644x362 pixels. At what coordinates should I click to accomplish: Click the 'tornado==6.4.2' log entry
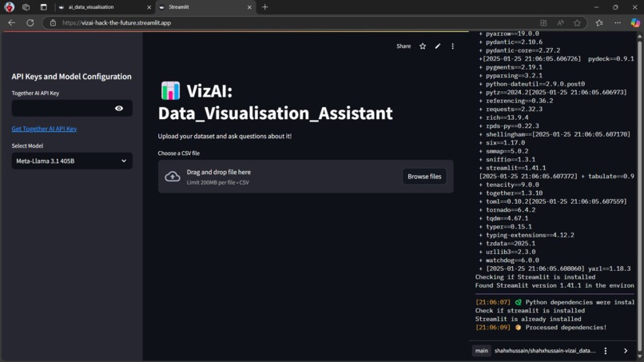pyautogui.click(x=511, y=209)
